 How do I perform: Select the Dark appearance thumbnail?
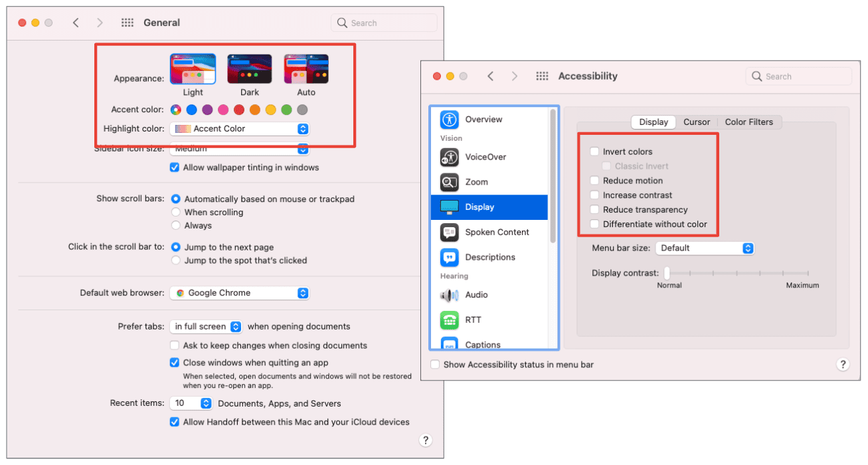coord(249,68)
